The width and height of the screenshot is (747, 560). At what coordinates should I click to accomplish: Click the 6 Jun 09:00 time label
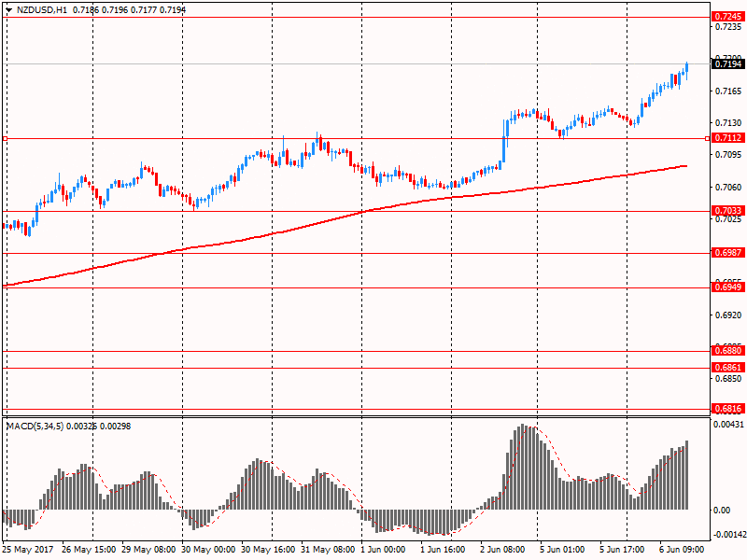tap(682, 550)
